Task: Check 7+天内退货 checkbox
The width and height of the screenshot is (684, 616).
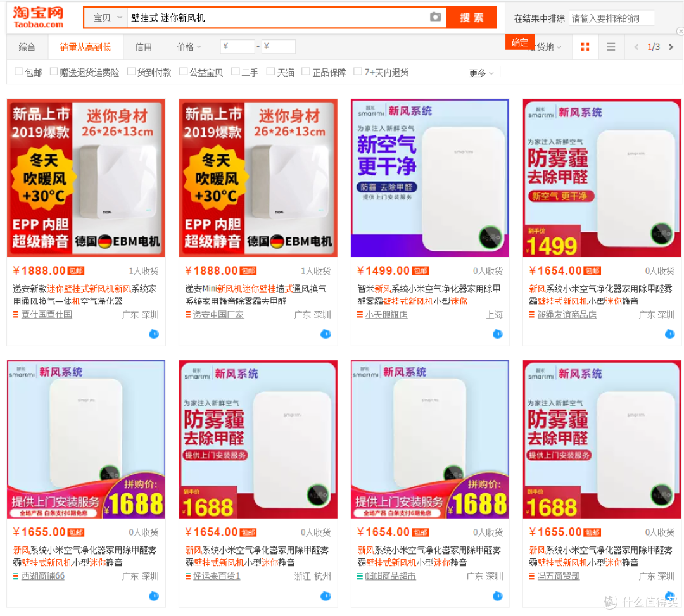Action: [x=358, y=71]
